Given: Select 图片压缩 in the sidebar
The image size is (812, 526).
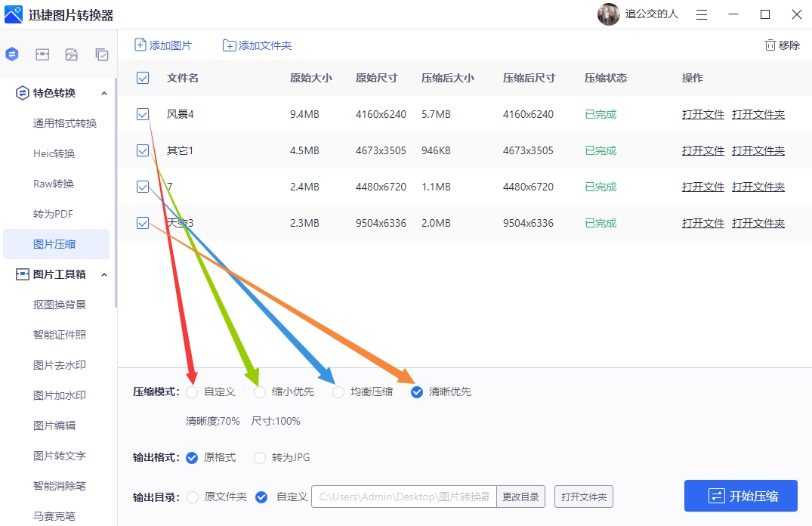Looking at the screenshot, I should [x=56, y=244].
